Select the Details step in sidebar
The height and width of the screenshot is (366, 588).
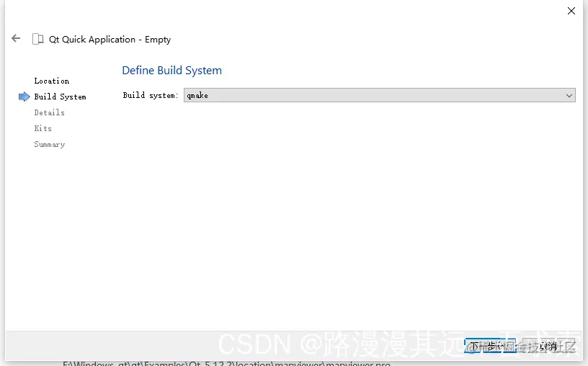coord(49,112)
